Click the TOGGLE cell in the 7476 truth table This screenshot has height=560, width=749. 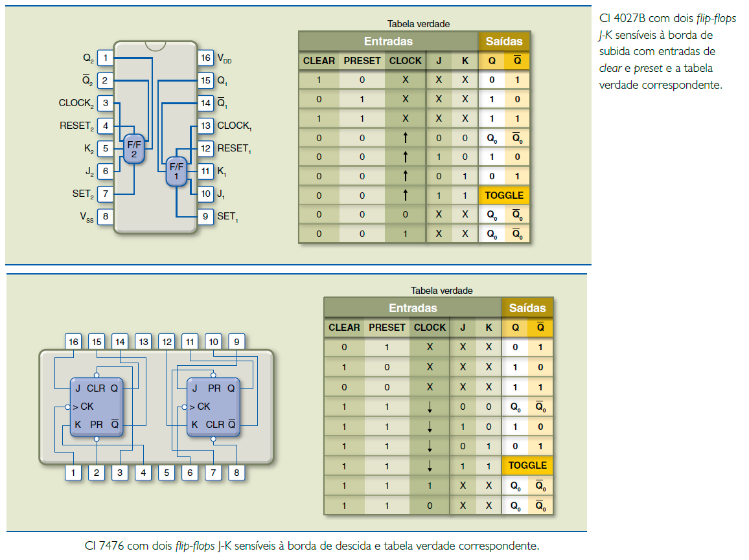[527, 465]
